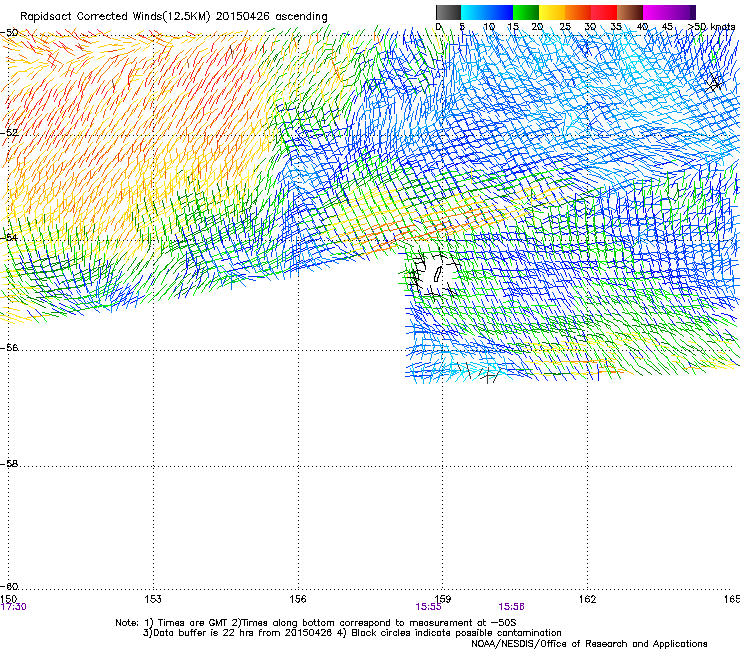This screenshot has height=650, width=740.
Task: Click the NOAA/NESDIS credit text
Action: coord(589,644)
